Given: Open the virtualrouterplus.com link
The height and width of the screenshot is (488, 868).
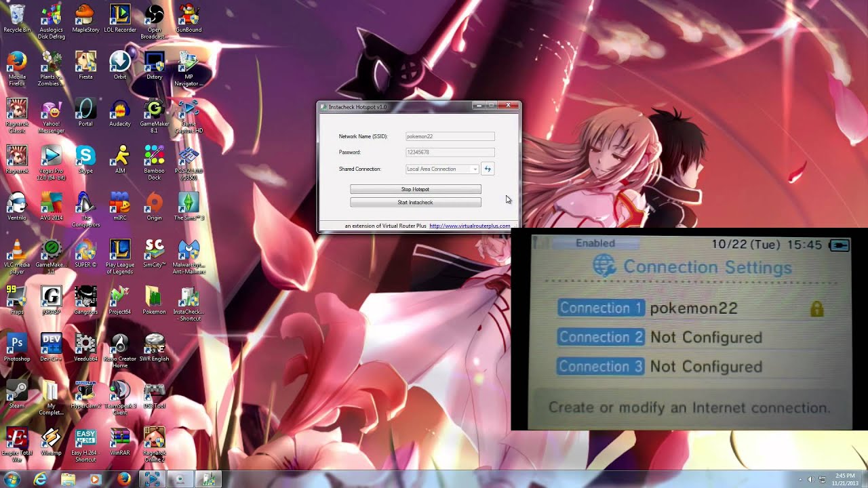Looking at the screenshot, I should tap(469, 226).
